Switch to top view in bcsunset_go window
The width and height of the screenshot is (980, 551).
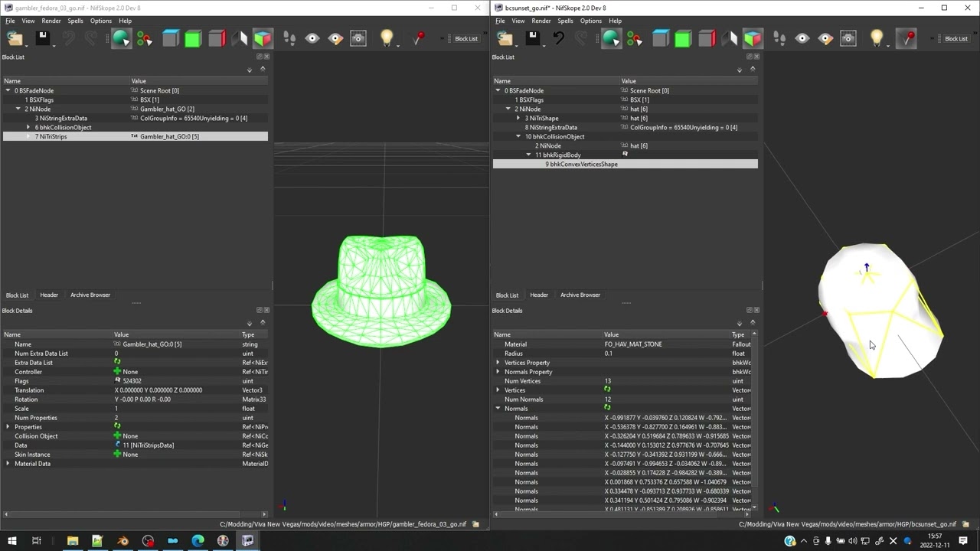(660, 38)
